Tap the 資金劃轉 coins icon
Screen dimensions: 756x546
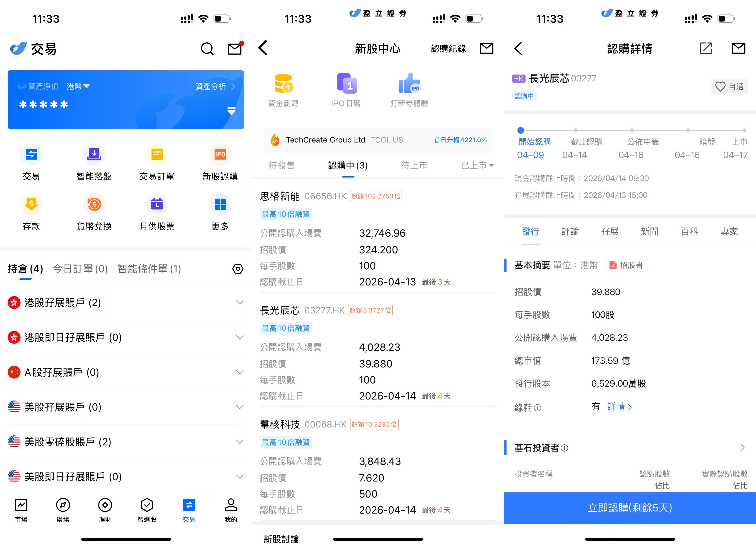tap(283, 84)
